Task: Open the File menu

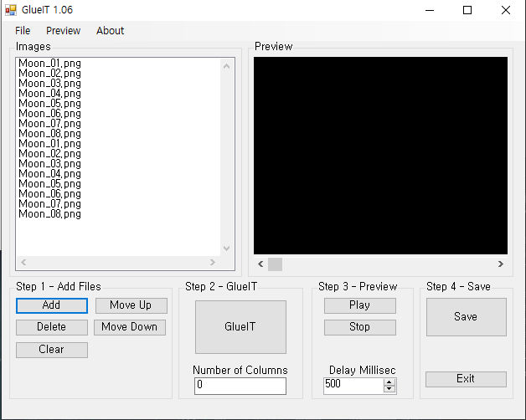Action: coord(23,31)
